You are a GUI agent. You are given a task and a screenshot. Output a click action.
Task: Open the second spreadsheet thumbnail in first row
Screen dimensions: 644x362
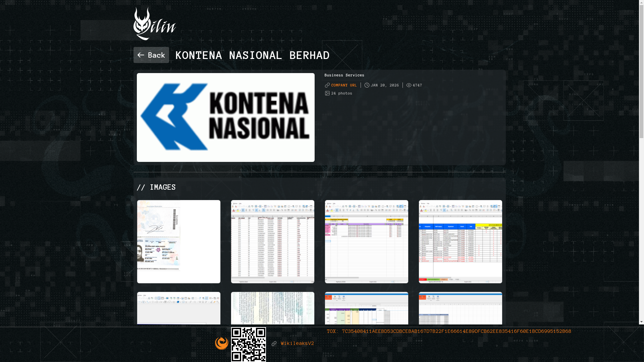click(x=272, y=241)
